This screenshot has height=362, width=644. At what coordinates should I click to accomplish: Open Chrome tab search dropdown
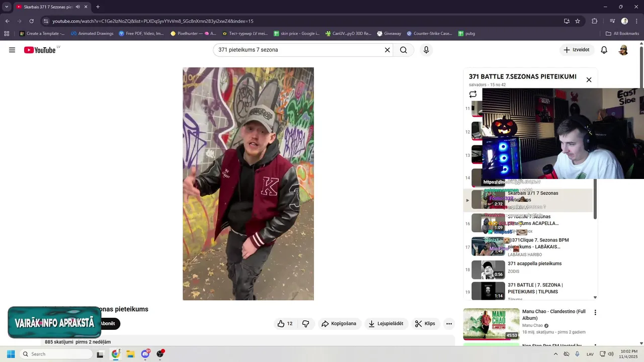[7, 7]
